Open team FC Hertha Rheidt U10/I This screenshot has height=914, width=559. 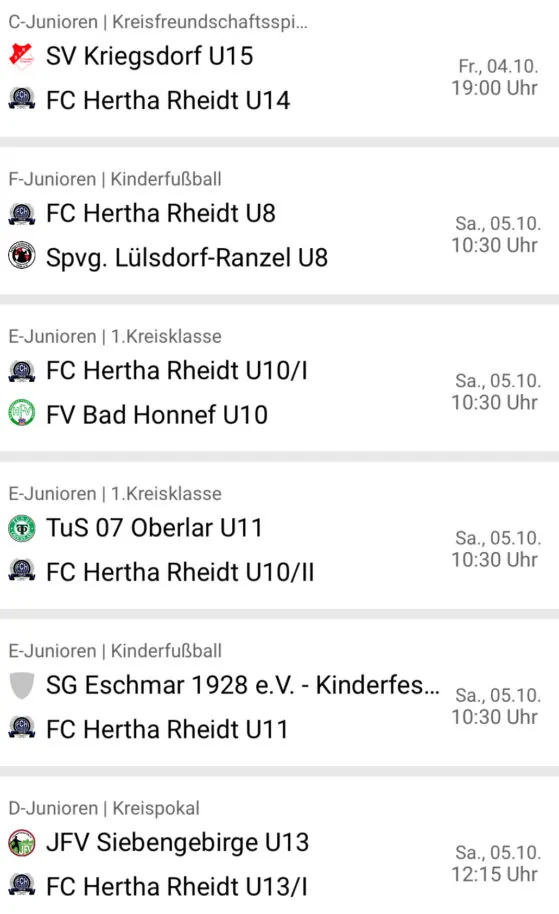(x=177, y=371)
